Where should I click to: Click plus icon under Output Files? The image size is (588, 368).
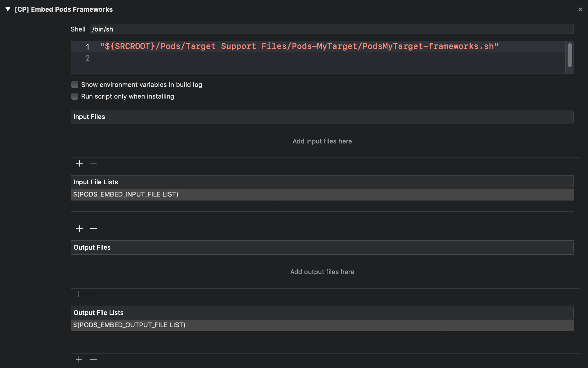click(x=79, y=294)
